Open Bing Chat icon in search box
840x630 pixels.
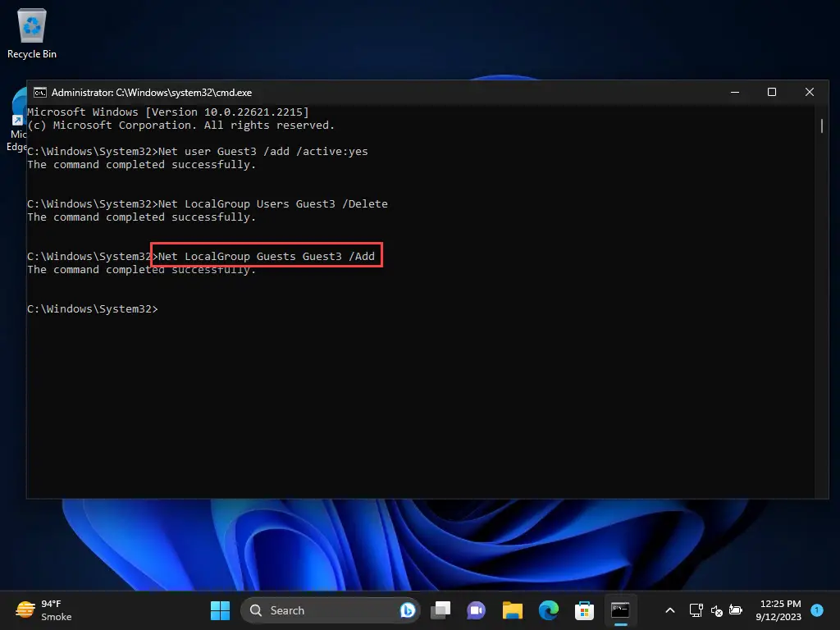407,610
